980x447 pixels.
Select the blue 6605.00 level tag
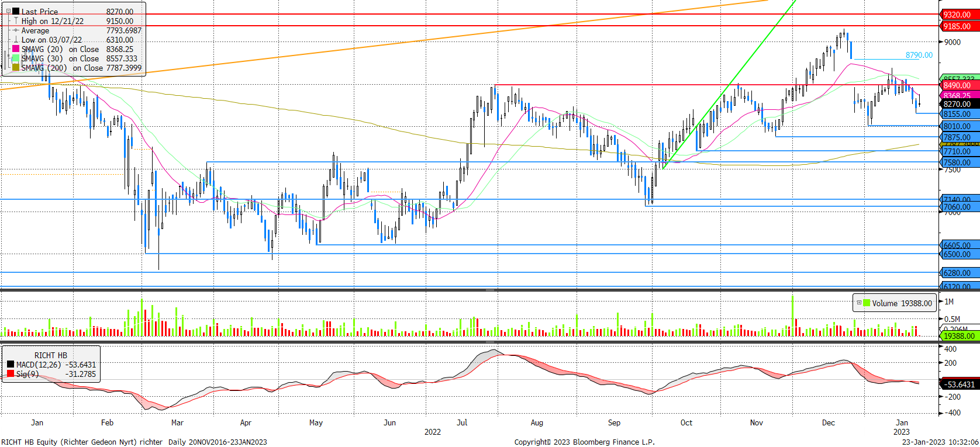click(x=958, y=245)
